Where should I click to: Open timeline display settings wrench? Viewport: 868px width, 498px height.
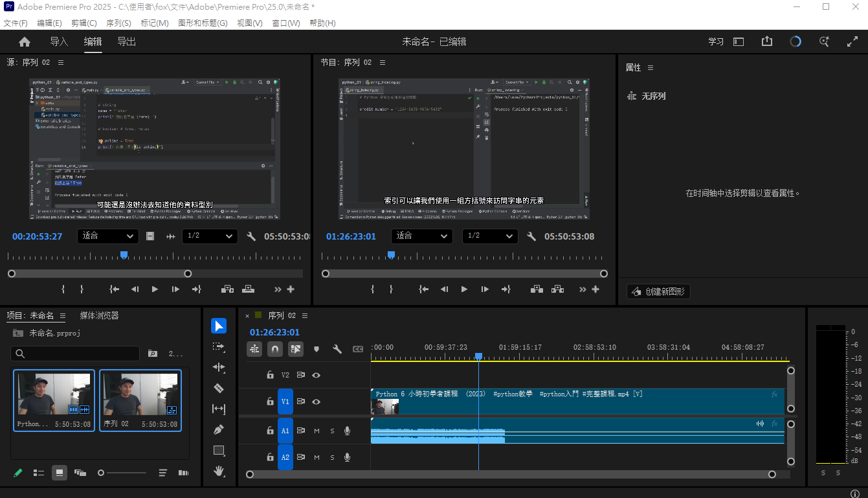[x=337, y=349]
